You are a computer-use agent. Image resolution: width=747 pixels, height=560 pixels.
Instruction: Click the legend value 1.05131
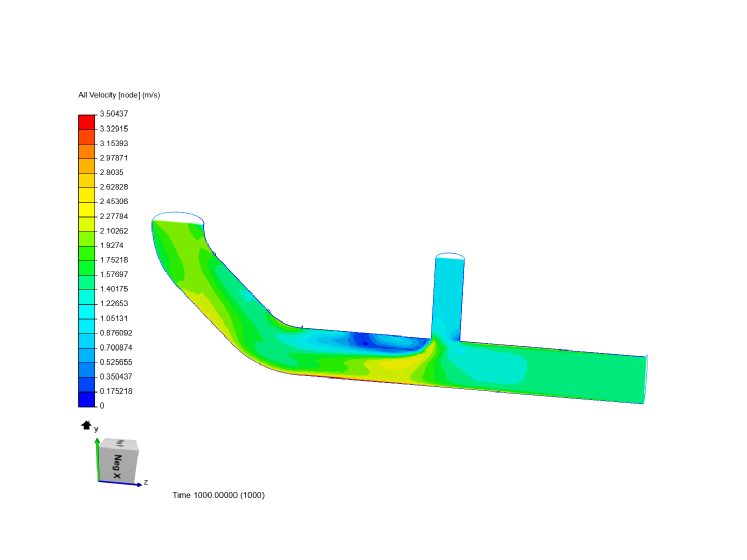(x=114, y=318)
